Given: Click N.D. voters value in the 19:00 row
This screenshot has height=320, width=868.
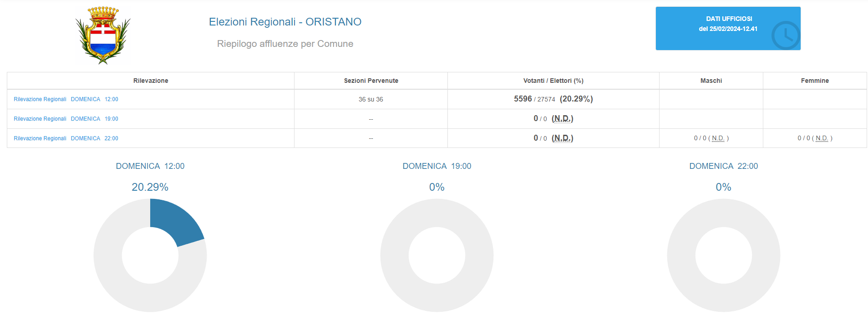Looking at the screenshot, I should click(x=563, y=118).
